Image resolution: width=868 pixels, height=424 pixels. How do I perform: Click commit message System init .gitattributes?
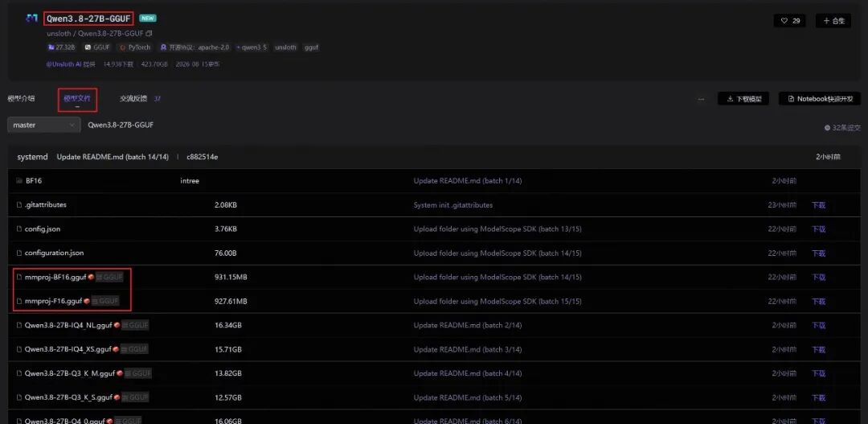click(x=452, y=204)
